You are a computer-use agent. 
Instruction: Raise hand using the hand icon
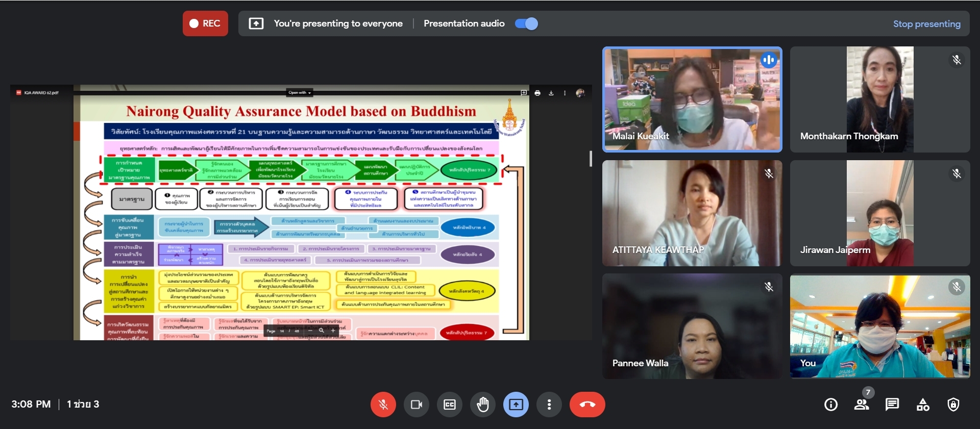pos(483,405)
